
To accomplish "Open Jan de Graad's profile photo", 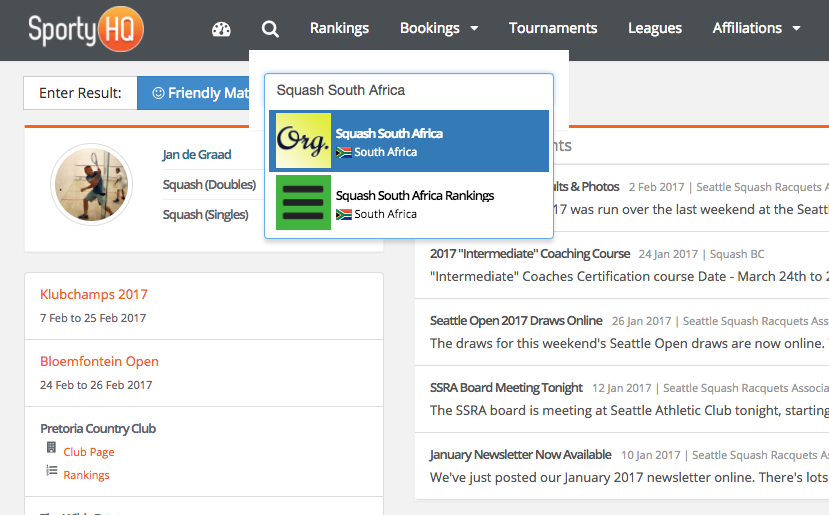I will click(91, 185).
